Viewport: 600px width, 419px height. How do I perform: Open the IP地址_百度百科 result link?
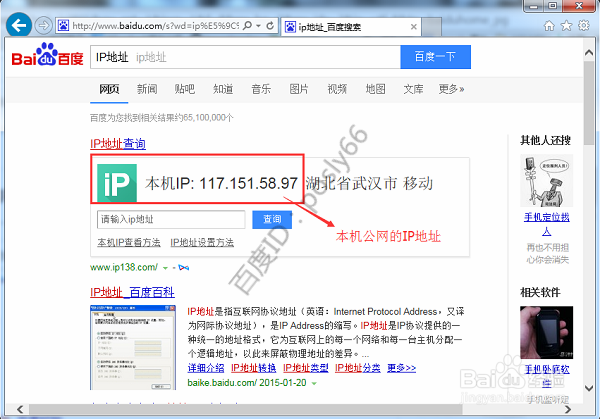click(132, 292)
